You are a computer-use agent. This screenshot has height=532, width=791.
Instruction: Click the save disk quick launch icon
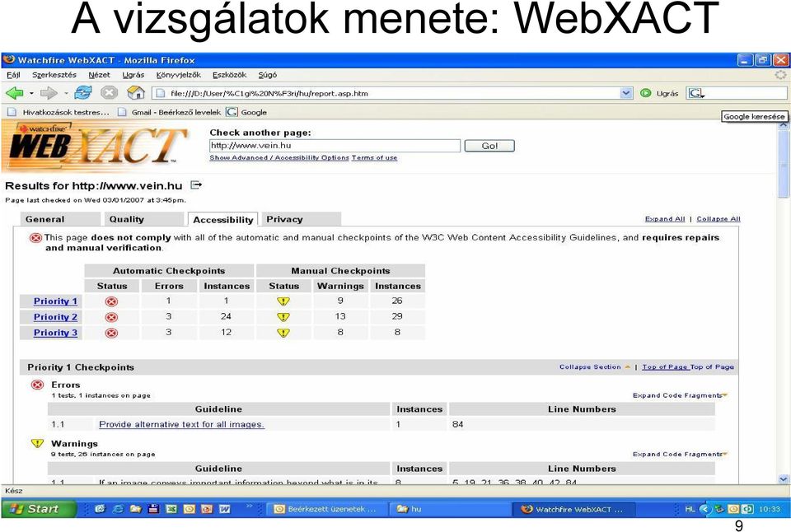coord(153,509)
